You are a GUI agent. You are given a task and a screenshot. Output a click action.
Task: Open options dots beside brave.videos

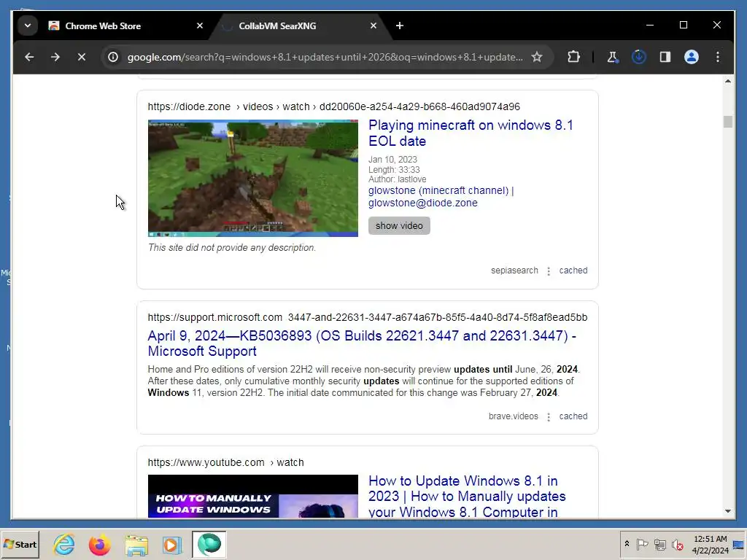(x=549, y=416)
